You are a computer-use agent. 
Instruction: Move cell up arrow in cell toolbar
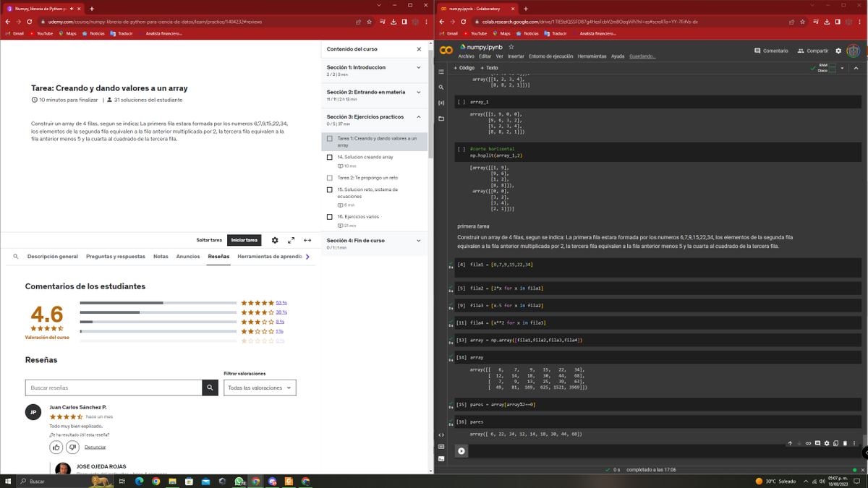pos(790,443)
